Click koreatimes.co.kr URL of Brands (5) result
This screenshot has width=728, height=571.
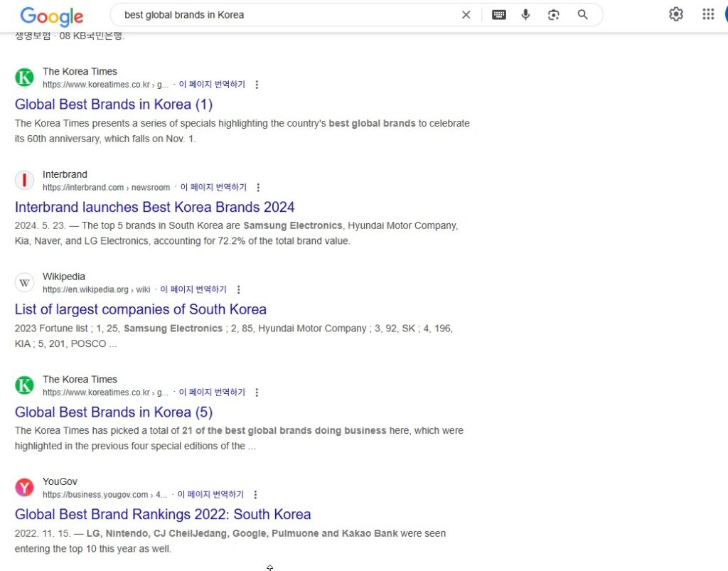point(106,393)
